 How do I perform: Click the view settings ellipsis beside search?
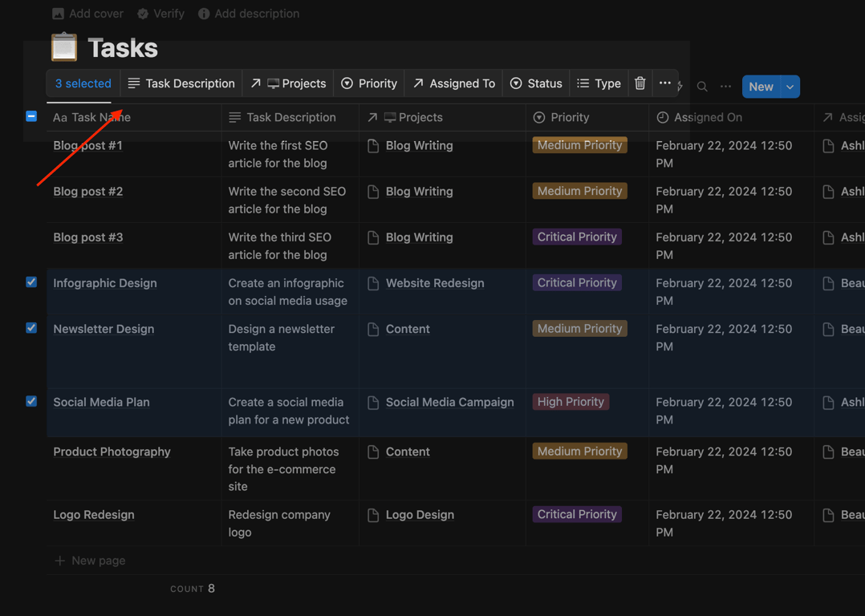click(x=725, y=87)
